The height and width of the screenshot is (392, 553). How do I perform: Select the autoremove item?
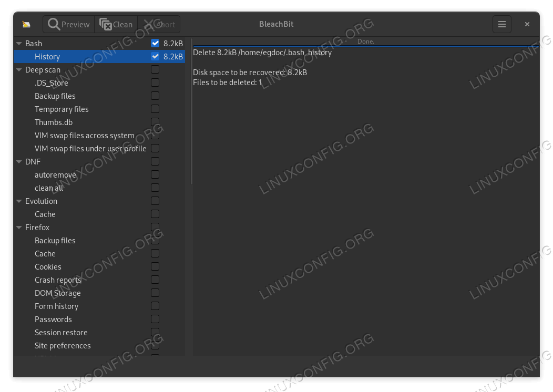click(99, 175)
